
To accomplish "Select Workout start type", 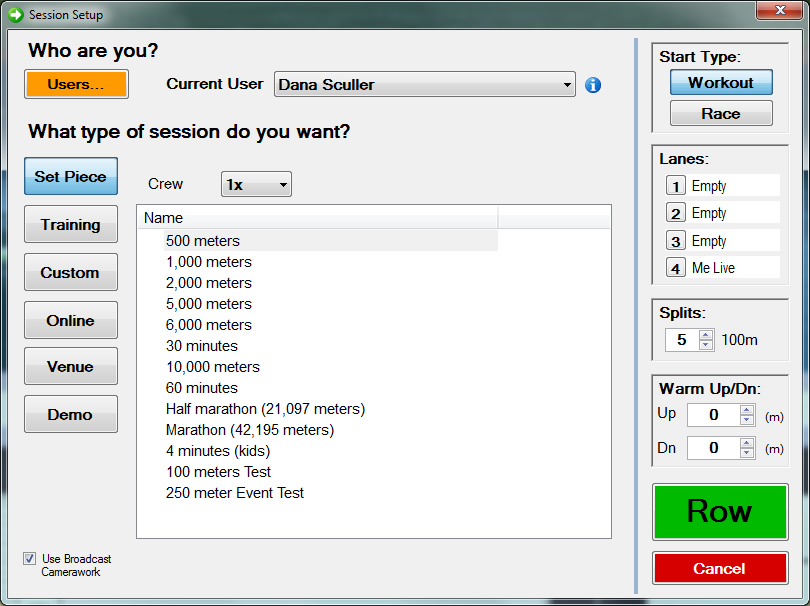I will pyautogui.click(x=720, y=82).
